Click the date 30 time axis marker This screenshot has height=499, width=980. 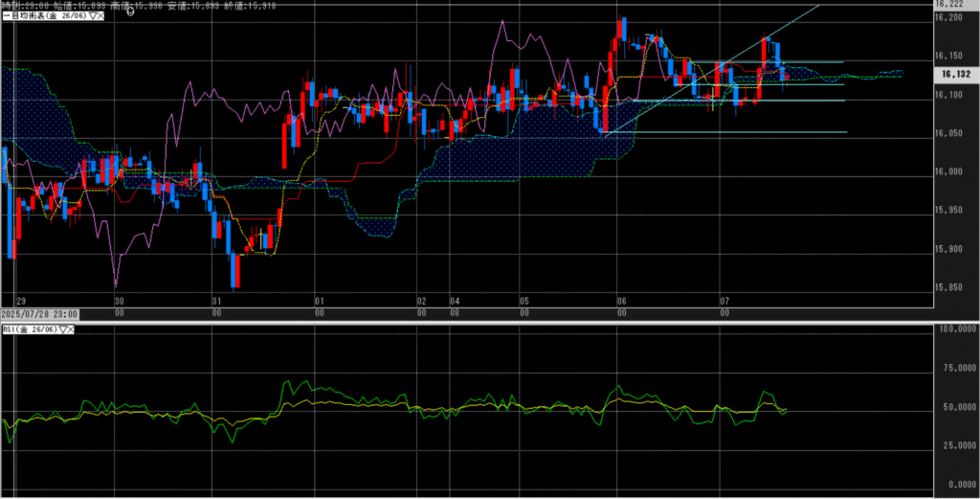click(119, 301)
